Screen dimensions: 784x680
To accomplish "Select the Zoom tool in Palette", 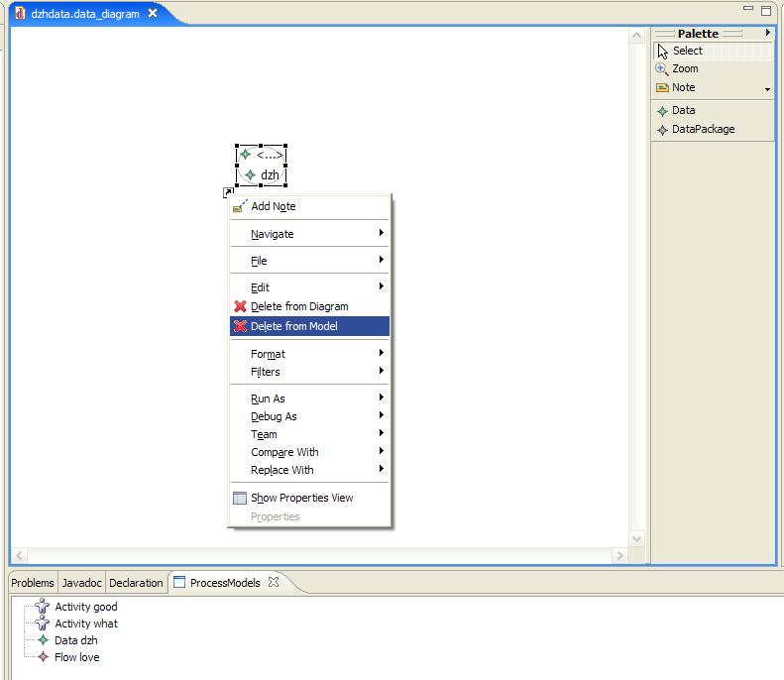I will click(x=684, y=69).
